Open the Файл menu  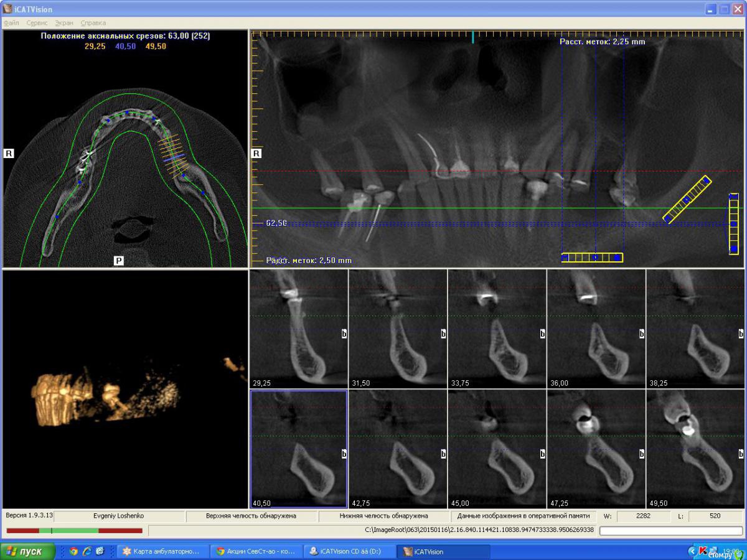click(x=11, y=23)
